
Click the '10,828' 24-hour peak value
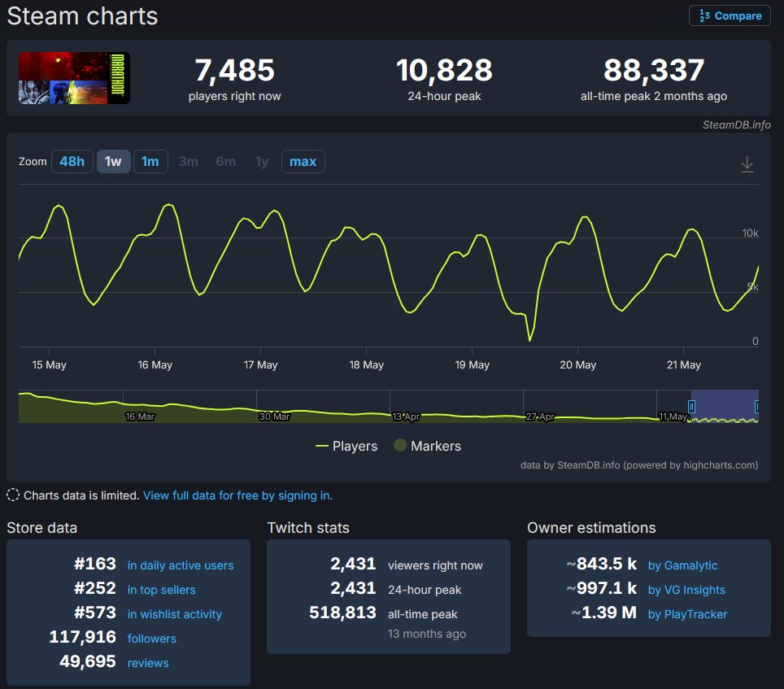pos(444,70)
